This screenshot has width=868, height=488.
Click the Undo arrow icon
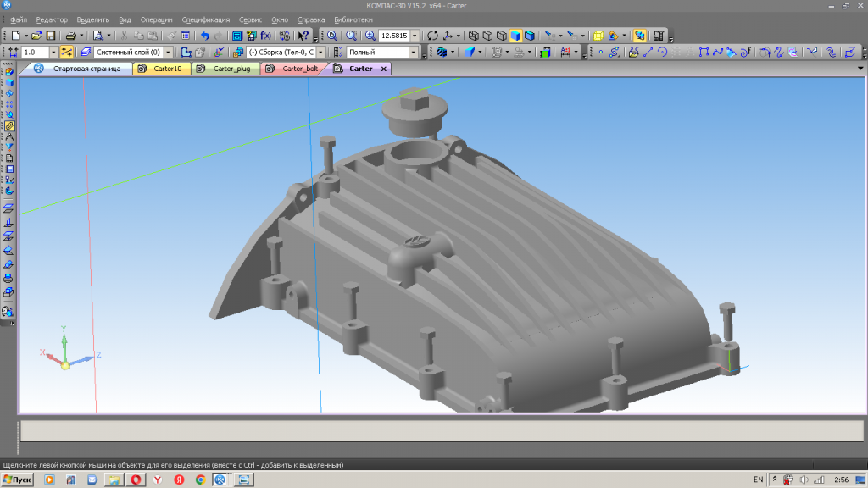click(204, 36)
